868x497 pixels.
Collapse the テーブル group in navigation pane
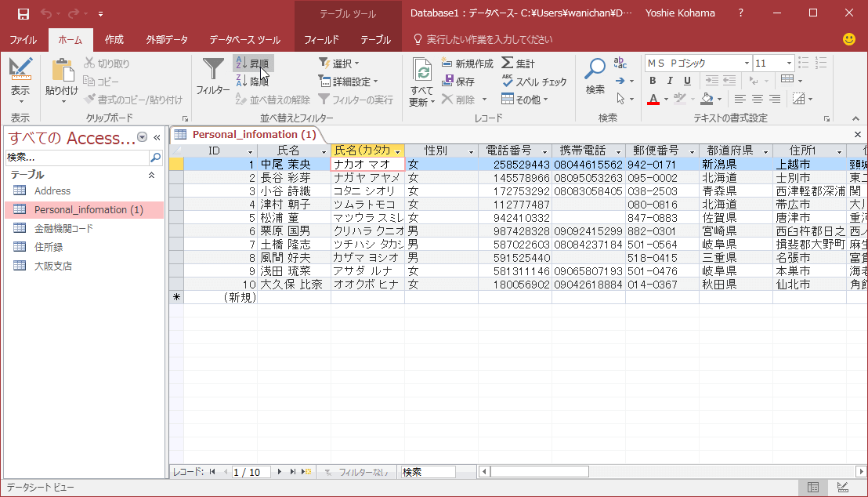tap(151, 175)
